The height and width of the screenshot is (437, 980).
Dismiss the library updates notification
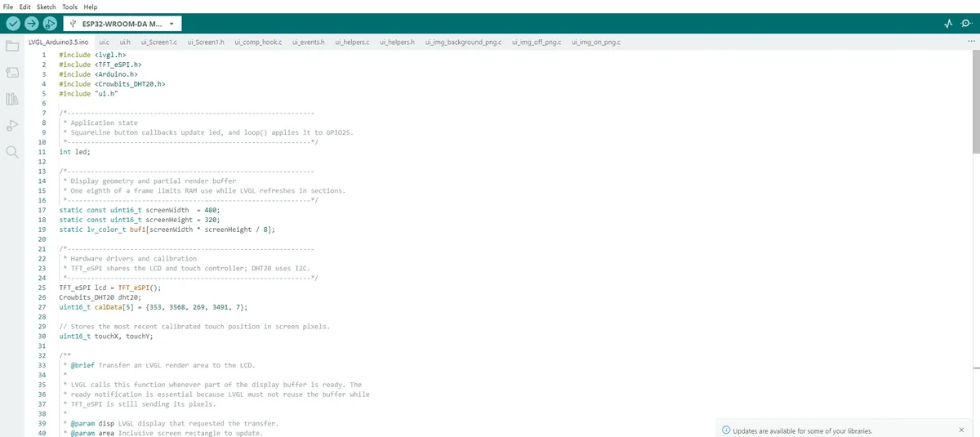pyautogui.click(x=961, y=430)
